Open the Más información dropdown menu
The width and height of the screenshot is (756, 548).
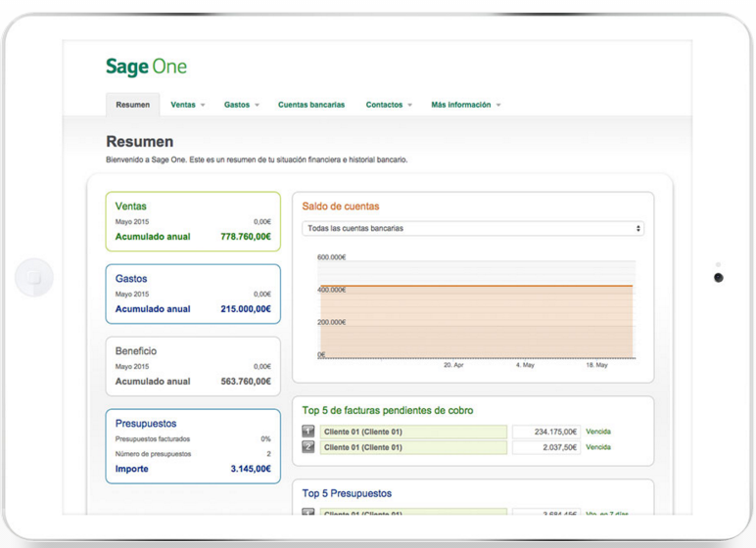[x=465, y=105]
